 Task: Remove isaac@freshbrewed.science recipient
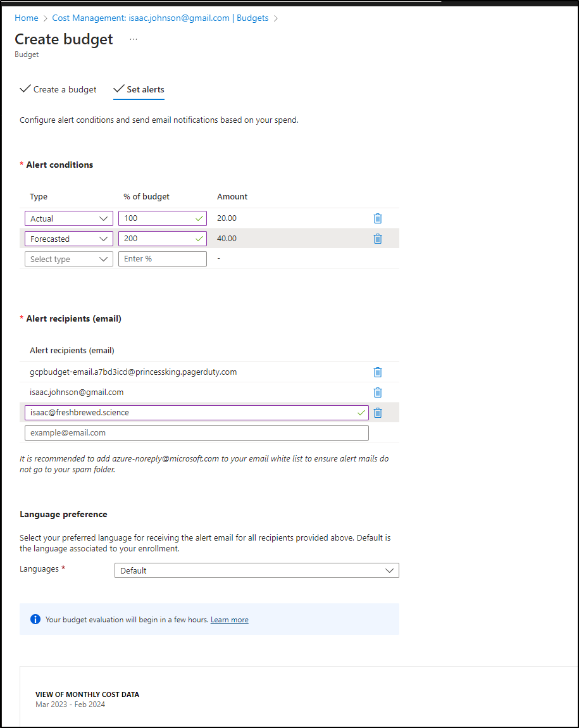point(378,413)
